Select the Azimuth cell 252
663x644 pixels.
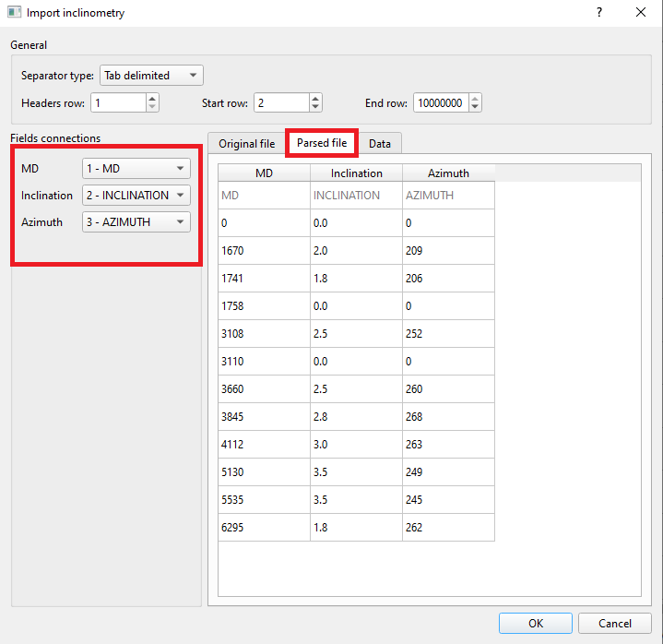tap(449, 333)
